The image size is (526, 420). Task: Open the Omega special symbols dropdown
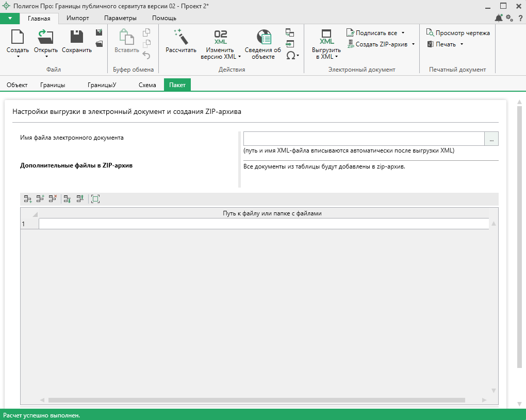[x=292, y=56]
